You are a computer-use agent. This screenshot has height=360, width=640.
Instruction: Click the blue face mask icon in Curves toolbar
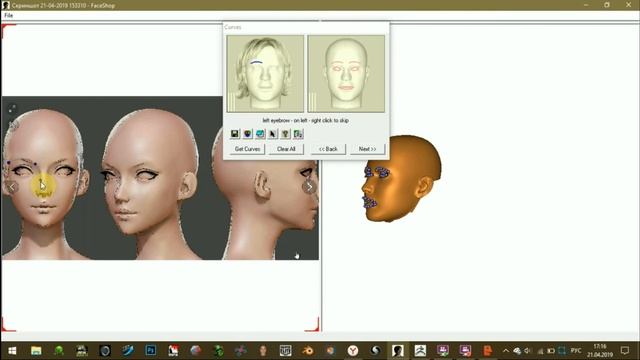click(247, 133)
